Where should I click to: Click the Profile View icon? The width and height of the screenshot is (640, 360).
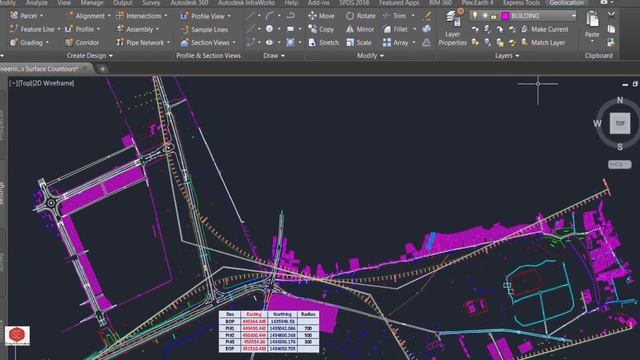(184, 16)
